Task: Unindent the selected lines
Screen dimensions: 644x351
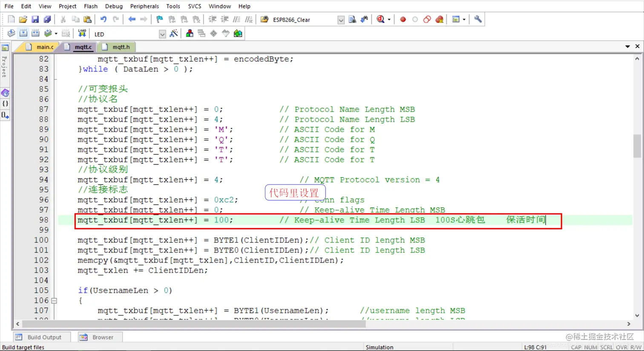Action: tap(224, 20)
